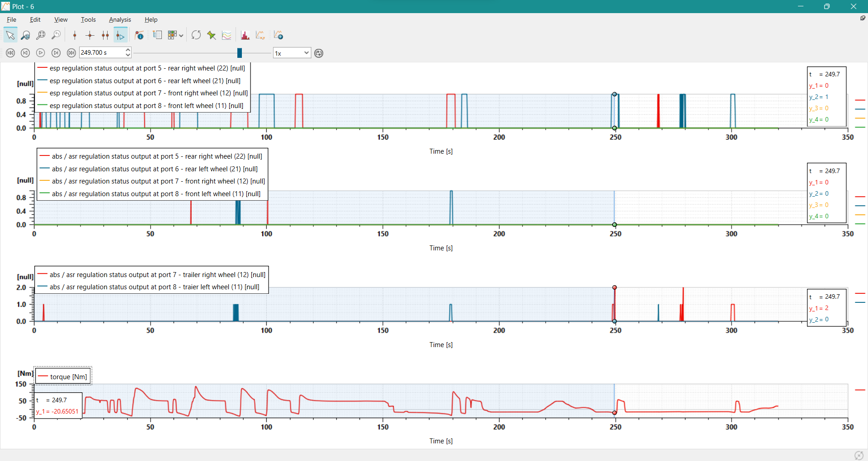Click the red histogram icon
Image resolution: width=868 pixels, height=461 pixels.
[245, 35]
